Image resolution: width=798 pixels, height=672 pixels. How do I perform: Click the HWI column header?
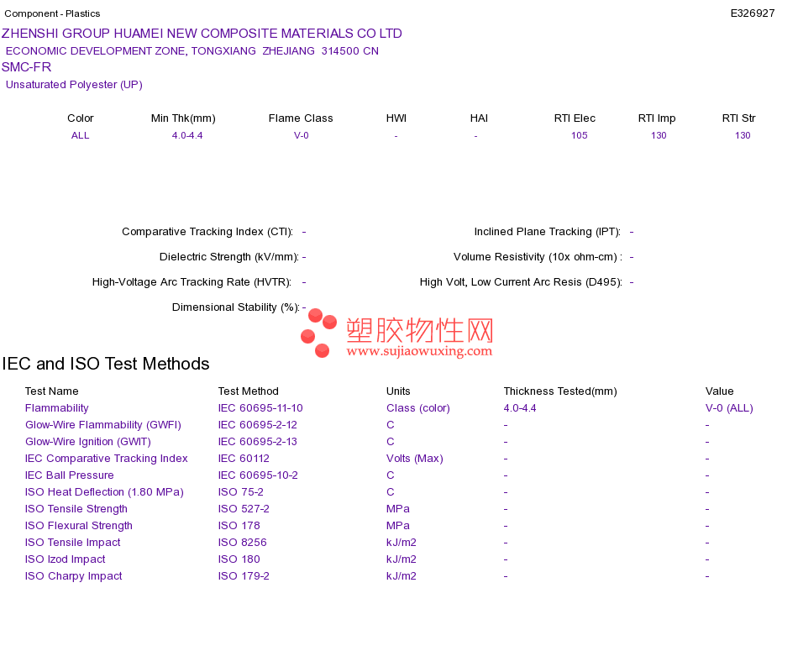pyautogui.click(x=396, y=118)
